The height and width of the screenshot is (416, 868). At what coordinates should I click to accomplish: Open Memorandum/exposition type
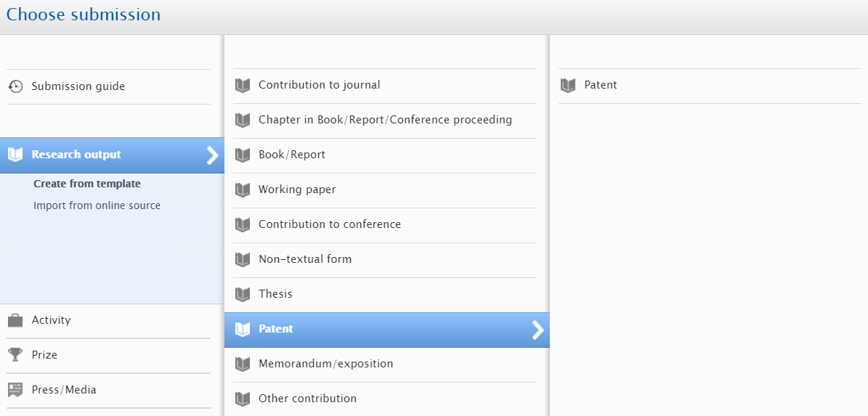(x=325, y=364)
